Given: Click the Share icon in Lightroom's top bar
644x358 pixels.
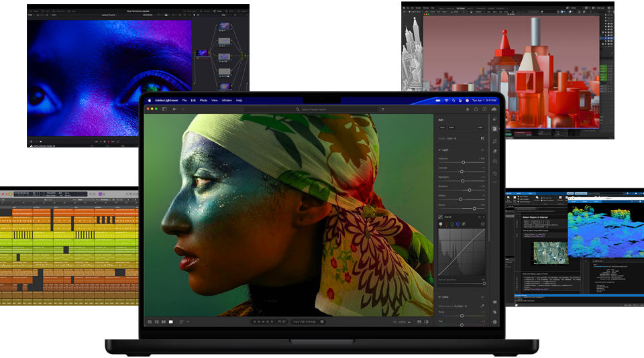Looking at the screenshot, I should (x=476, y=109).
